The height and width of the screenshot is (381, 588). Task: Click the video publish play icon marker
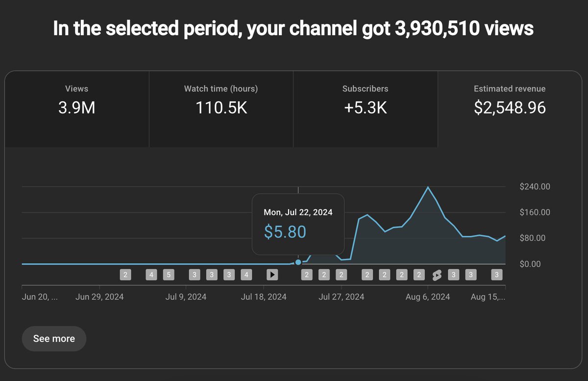pyautogui.click(x=272, y=274)
